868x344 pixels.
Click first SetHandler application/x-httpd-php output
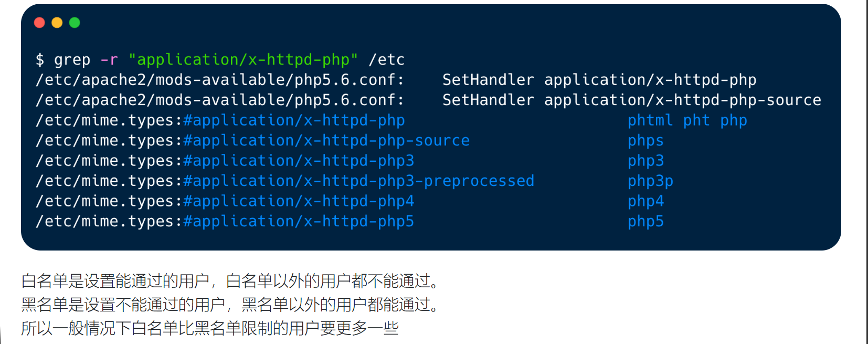tap(599, 80)
